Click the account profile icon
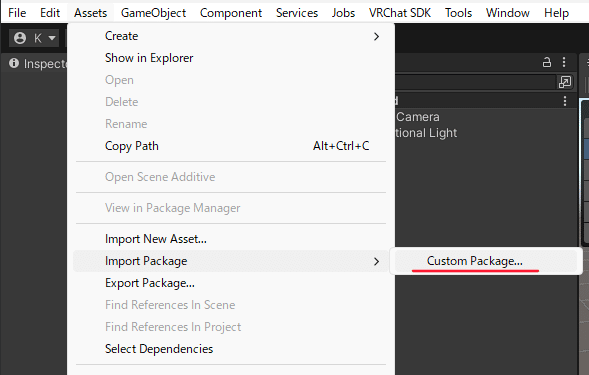589x375 pixels. pyautogui.click(x=20, y=38)
